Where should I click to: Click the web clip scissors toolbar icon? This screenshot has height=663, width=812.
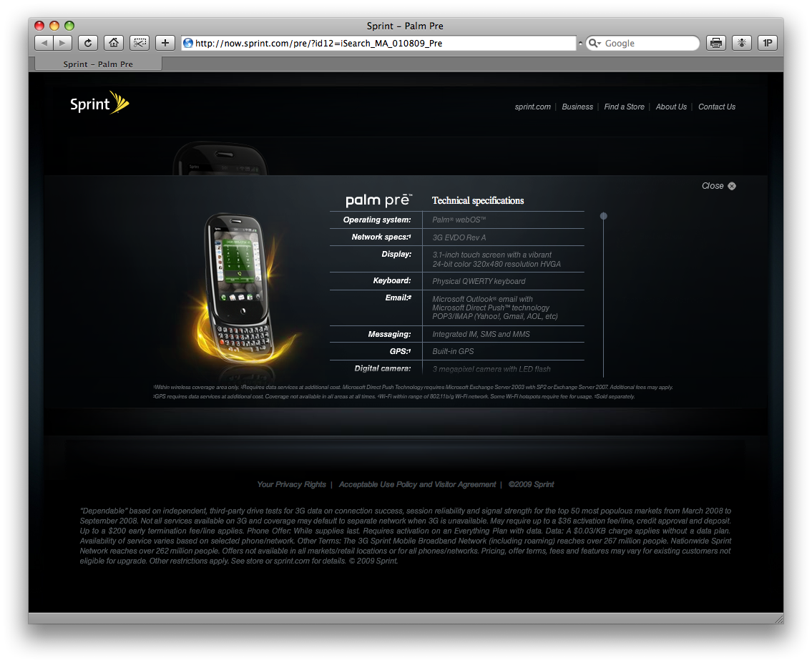click(139, 43)
